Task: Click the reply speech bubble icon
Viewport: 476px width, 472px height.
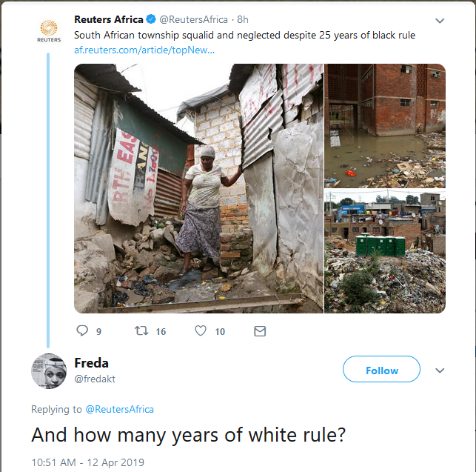Action: pyautogui.click(x=82, y=331)
